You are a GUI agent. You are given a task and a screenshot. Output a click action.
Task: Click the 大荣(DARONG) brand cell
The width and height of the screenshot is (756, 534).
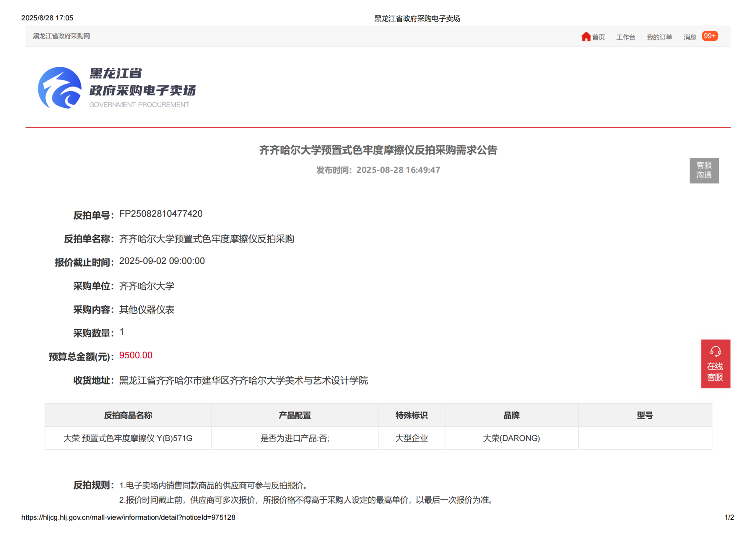pos(511,438)
